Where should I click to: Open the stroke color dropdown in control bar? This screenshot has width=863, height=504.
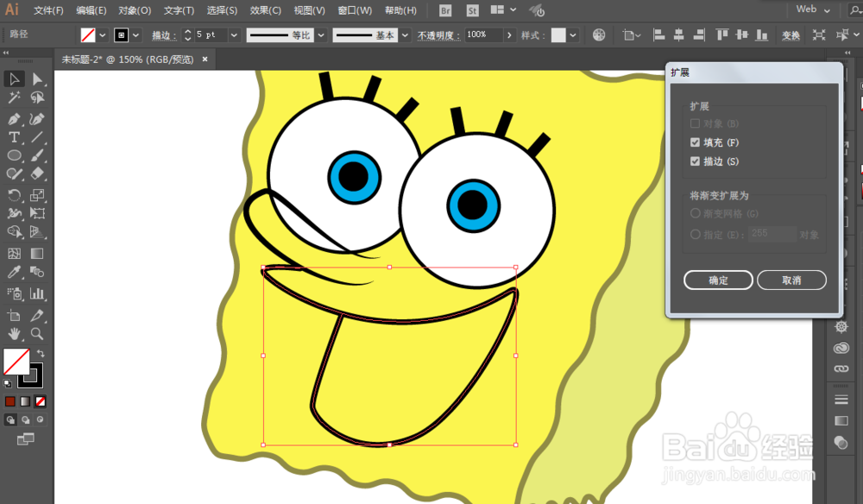point(135,35)
